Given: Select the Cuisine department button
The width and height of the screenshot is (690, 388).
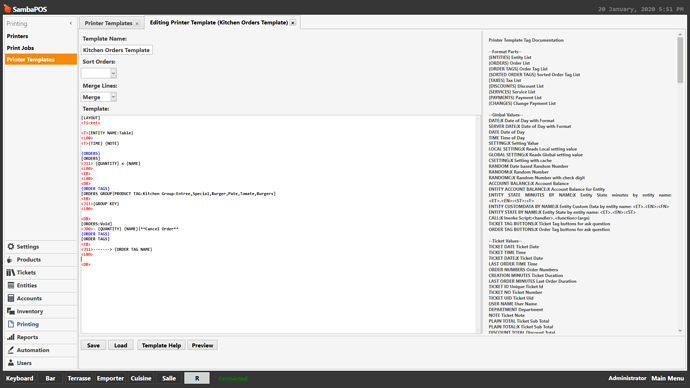Looking at the screenshot, I should pos(141,378).
